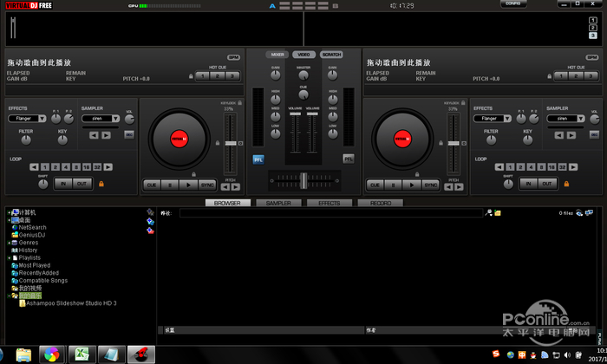Toggle right deck PFL headphone cue

point(349,159)
